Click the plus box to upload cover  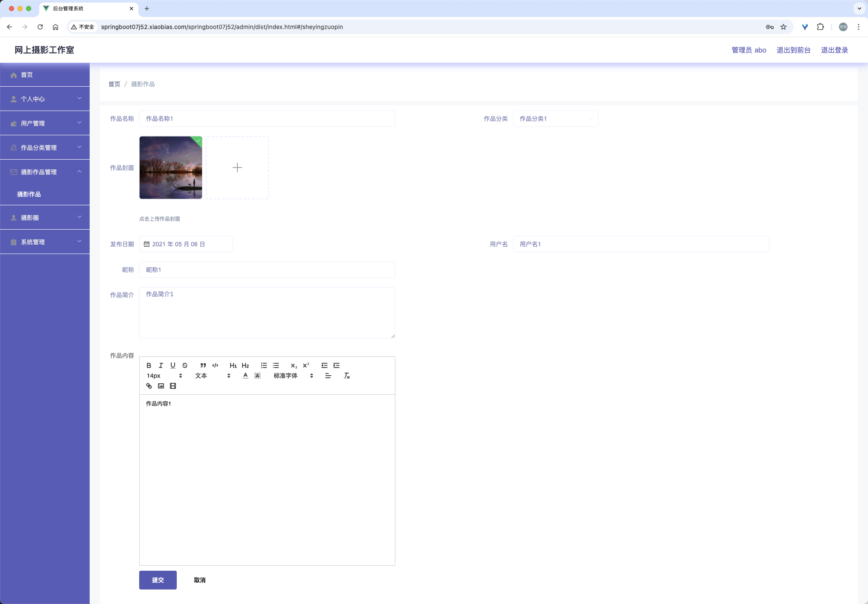(237, 168)
